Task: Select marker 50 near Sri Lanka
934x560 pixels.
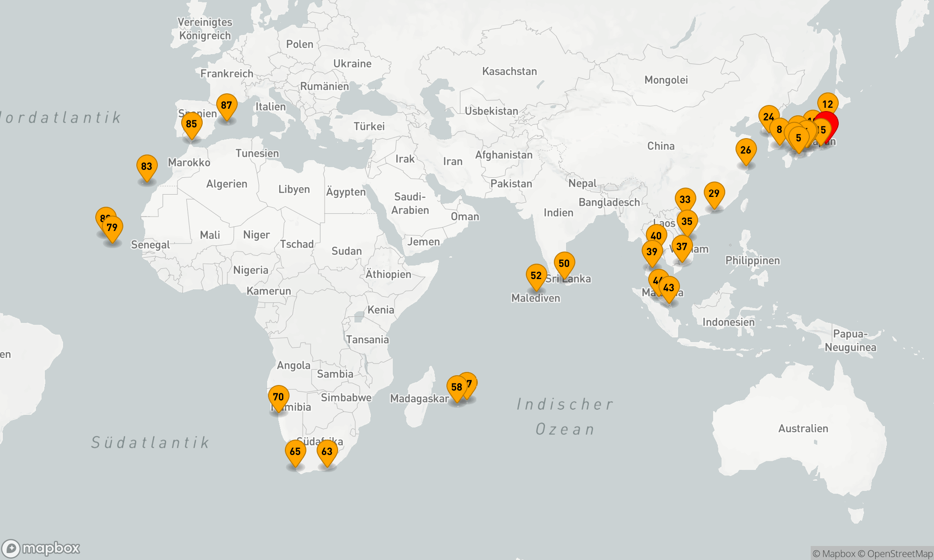Action: [x=564, y=264]
